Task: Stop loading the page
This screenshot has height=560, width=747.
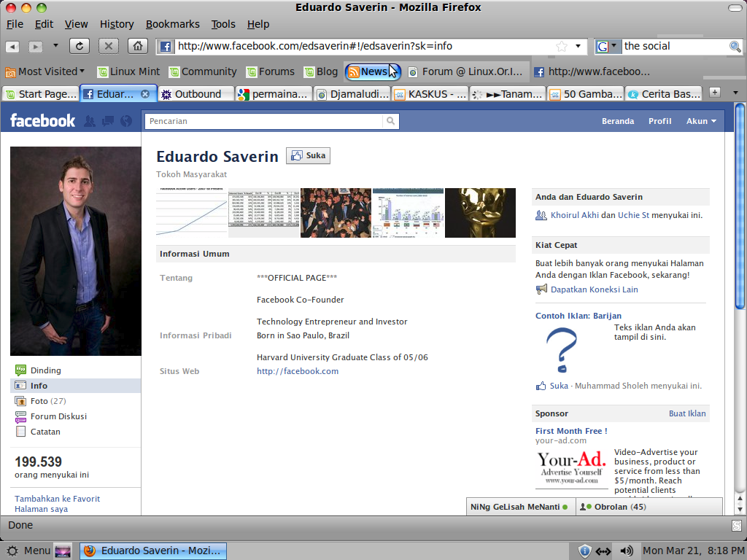Action: coord(108,46)
